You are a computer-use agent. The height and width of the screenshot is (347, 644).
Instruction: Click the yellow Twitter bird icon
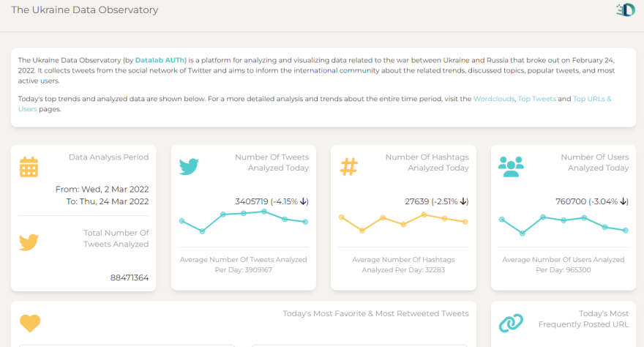click(x=29, y=242)
